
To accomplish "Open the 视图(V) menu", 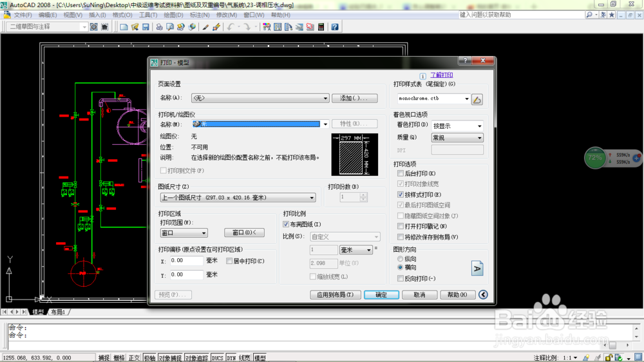I will tap(73, 15).
